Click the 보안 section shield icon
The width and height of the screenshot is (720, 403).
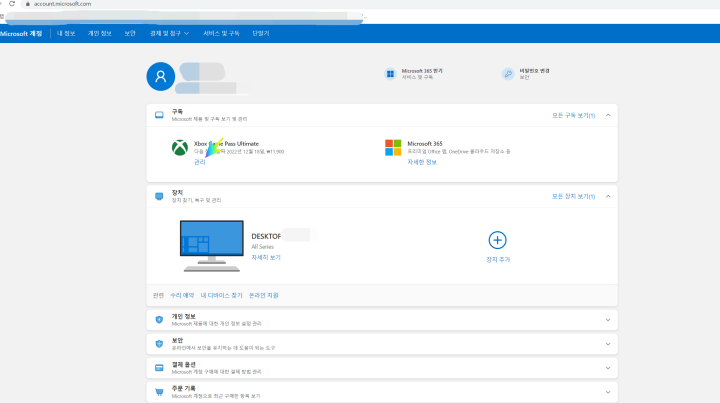[159, 344]
